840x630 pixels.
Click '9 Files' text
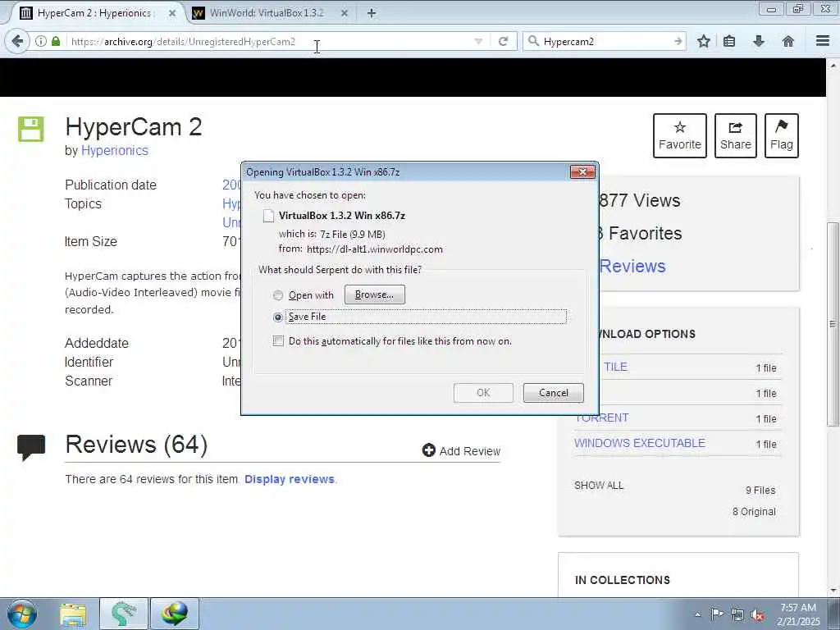coord(760,491)
